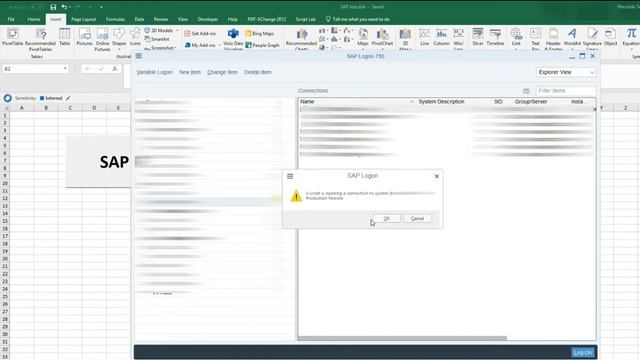Viewport: 640px width, 360px height.
Task: Insert an Equation
Action: coord(631,37)
